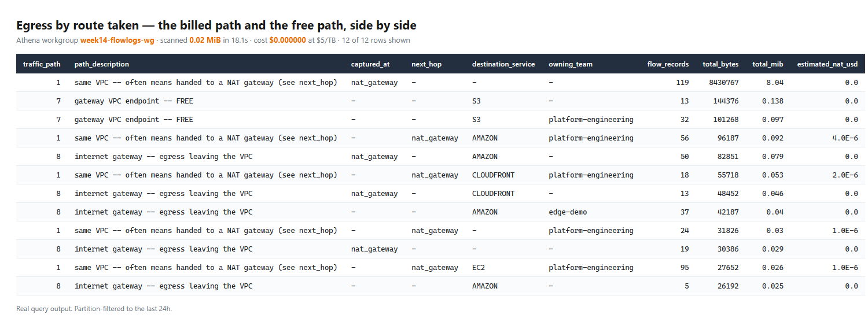Click the captured_at column header
The height and width of the screenshot is (329, 868).
(370, 64)
